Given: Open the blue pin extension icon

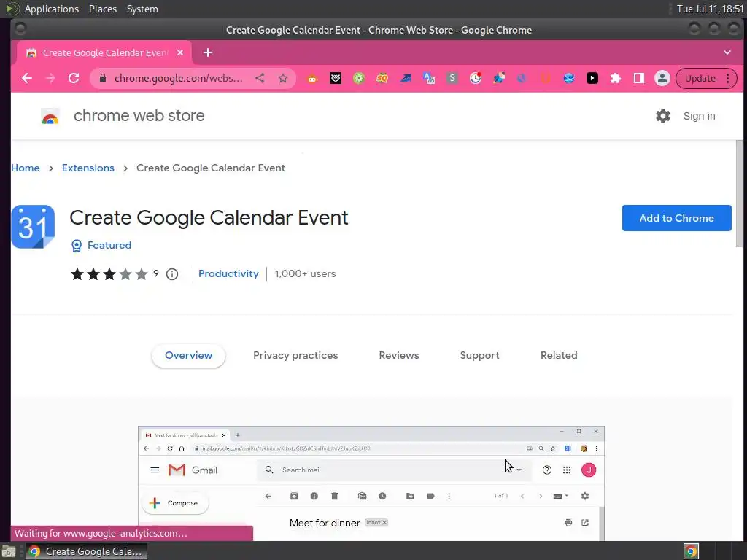Looking at the screenshot, I should tap(499, 78).
